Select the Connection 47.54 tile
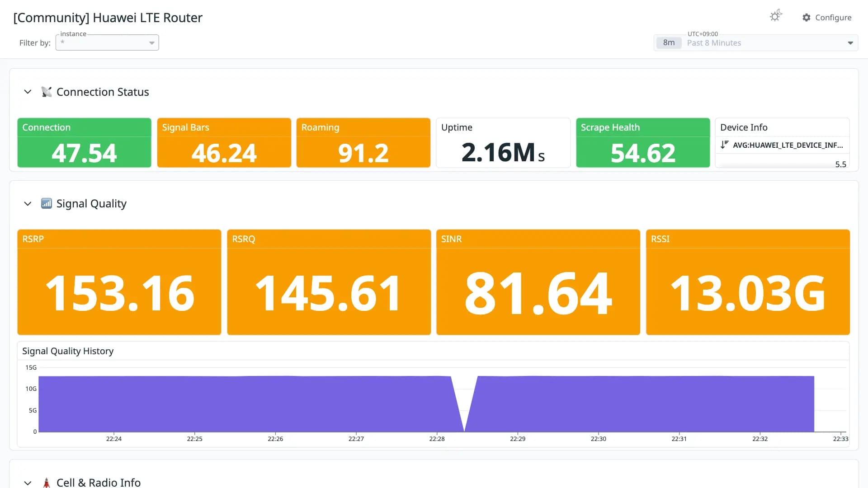This screenshot has width=868, height=488. click(x=85, y=143)
